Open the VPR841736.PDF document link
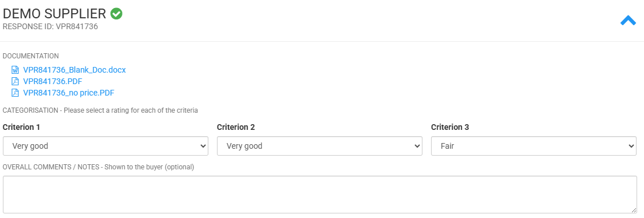The height and width of the screenshot is (218, 644). click(53, 81)
